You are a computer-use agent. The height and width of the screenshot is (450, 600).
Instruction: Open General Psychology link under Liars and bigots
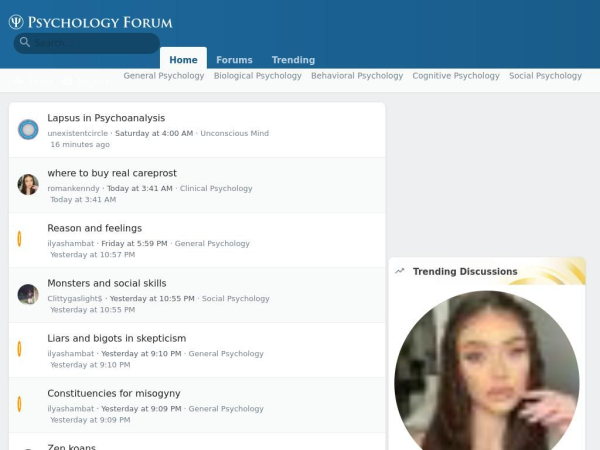tap(226, 354)
